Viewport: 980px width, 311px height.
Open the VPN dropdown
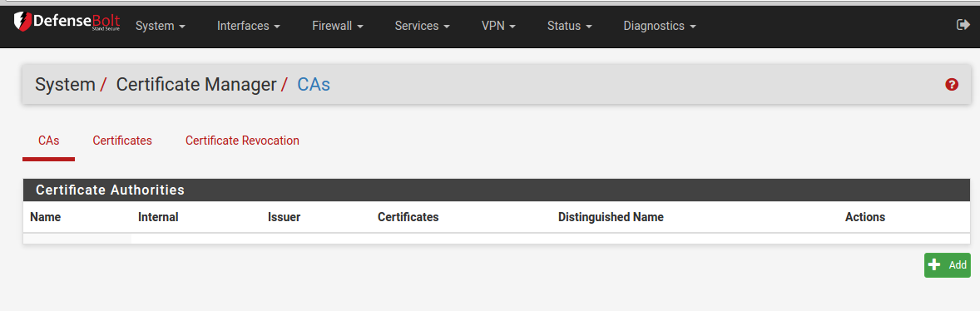[x=498, y=27]
